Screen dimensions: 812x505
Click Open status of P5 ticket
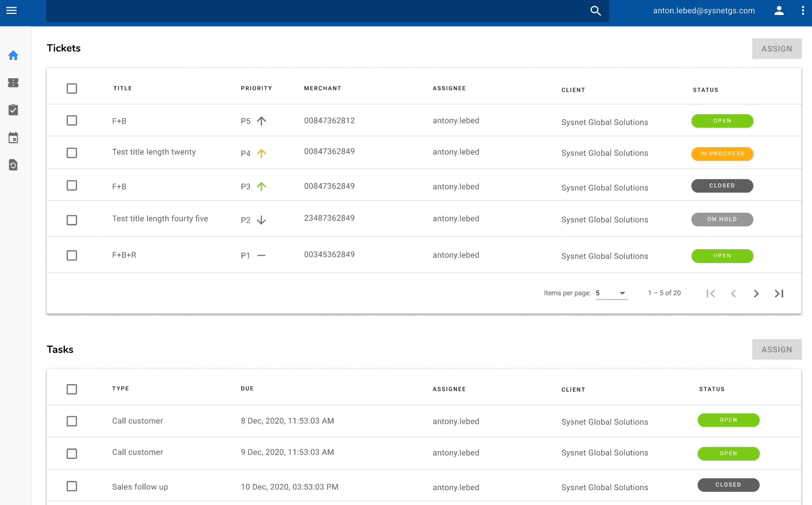[x=722, y=121]
